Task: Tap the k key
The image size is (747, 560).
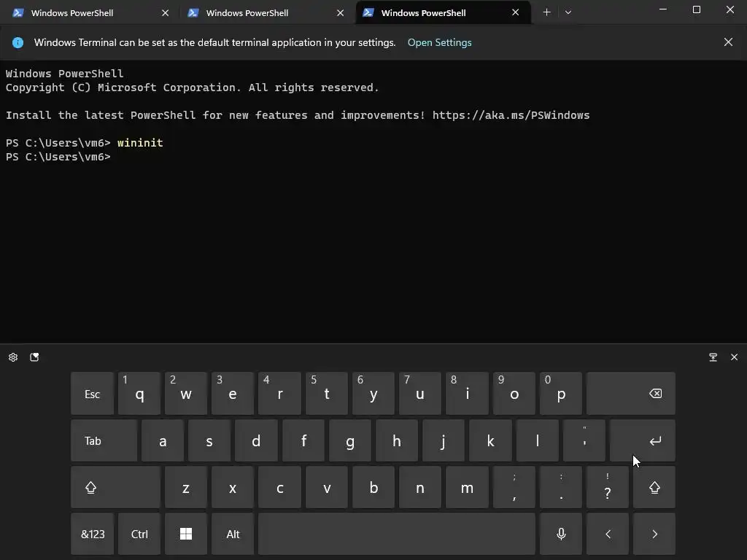Action: pyautogui.click(x=490, y=440)
